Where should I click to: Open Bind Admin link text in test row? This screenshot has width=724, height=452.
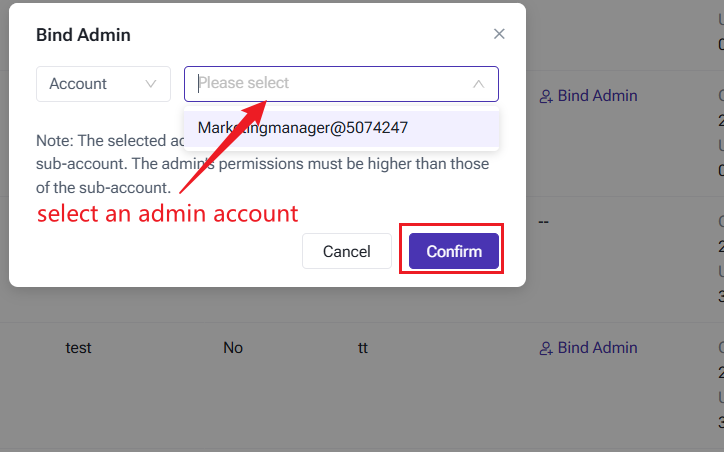click(597, 348)
